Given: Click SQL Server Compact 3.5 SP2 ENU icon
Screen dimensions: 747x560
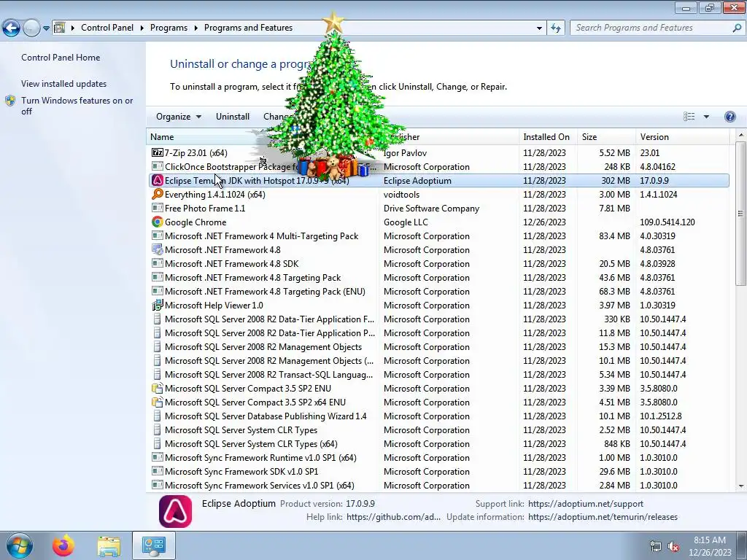Looking at the screenshot, I should [158, 388].
